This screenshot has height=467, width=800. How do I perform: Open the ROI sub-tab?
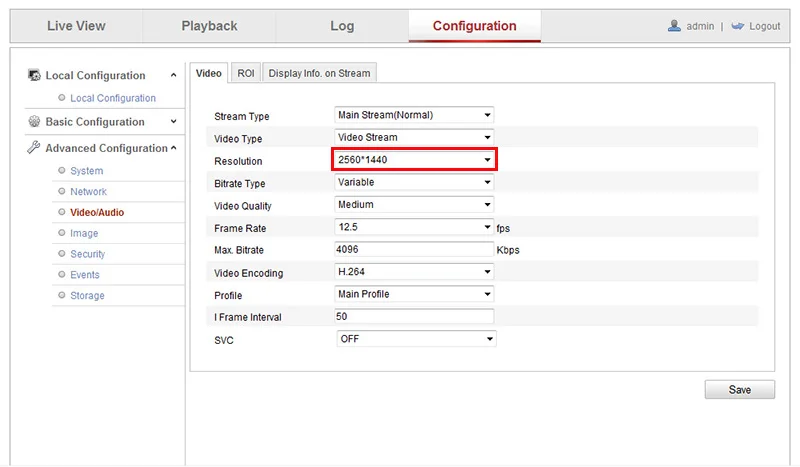pos(246,73)
